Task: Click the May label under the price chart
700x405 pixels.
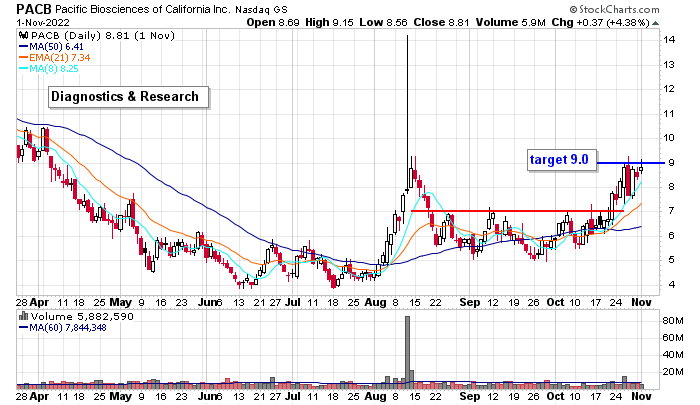Action: (x=121, y=302)
